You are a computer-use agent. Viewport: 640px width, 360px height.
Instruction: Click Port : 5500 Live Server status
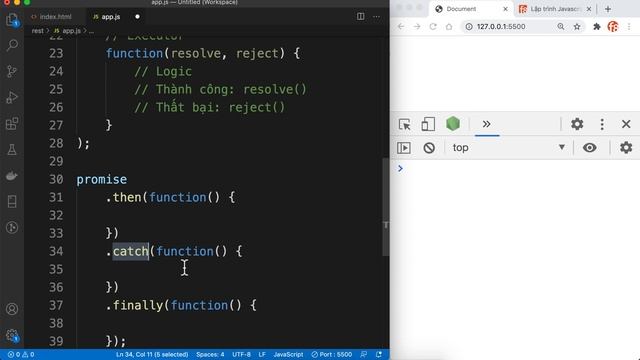pos(331,354)
